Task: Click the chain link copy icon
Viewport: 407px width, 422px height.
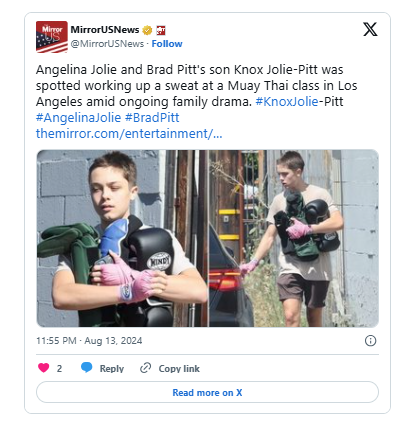Action: tap(146, 368)
